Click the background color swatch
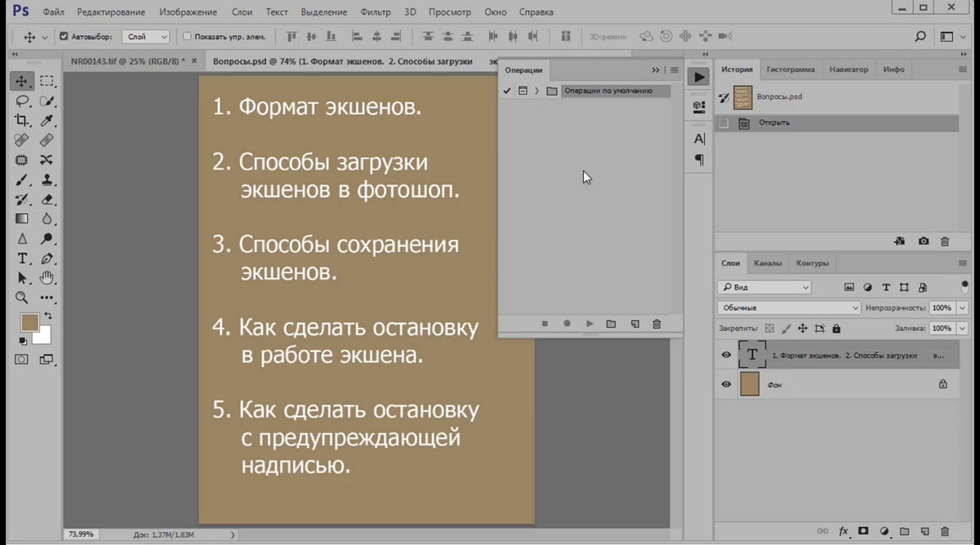 [x=43, y=337]
